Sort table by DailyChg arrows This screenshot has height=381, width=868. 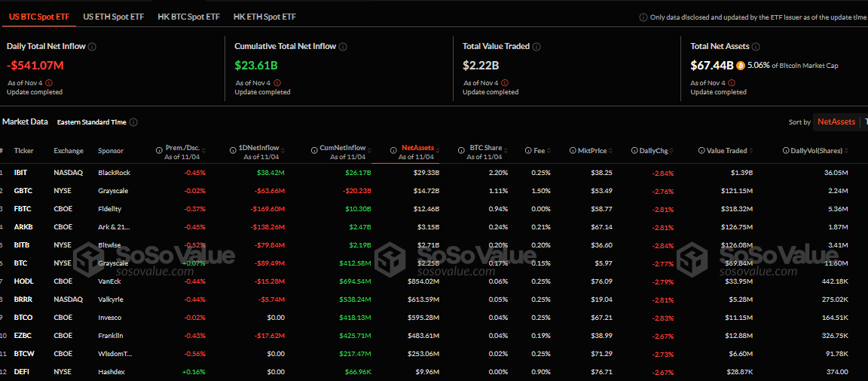(671, 151)
